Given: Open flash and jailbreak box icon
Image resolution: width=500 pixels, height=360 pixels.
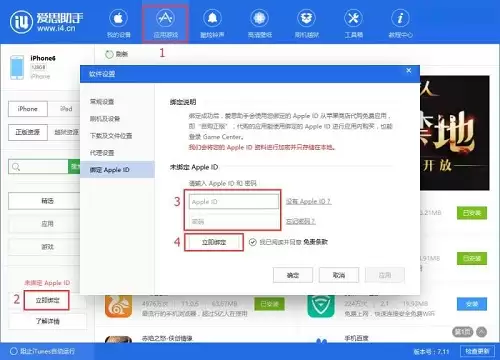Looking at the screenshot, I should pyautogui.click(x=306, y=18).
